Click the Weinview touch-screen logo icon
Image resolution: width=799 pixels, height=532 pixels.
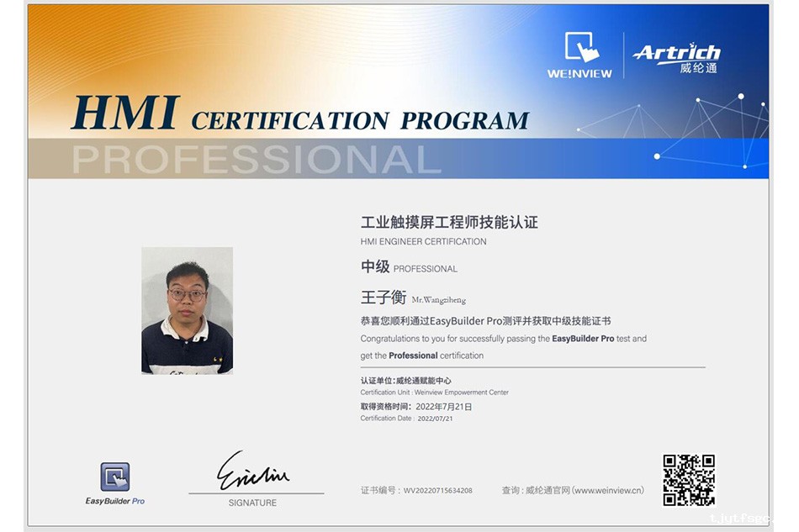(580, 49)
